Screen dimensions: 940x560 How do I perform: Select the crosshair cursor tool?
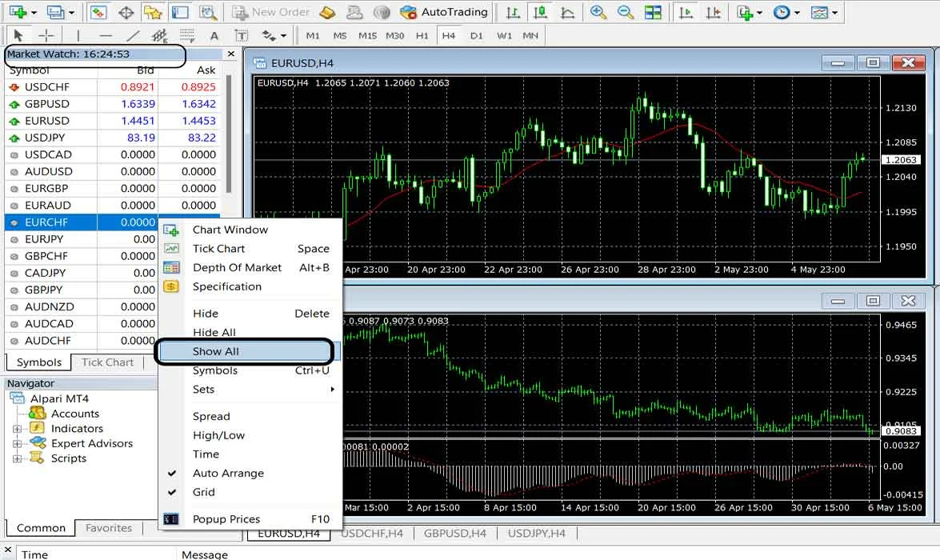[46, 35]
